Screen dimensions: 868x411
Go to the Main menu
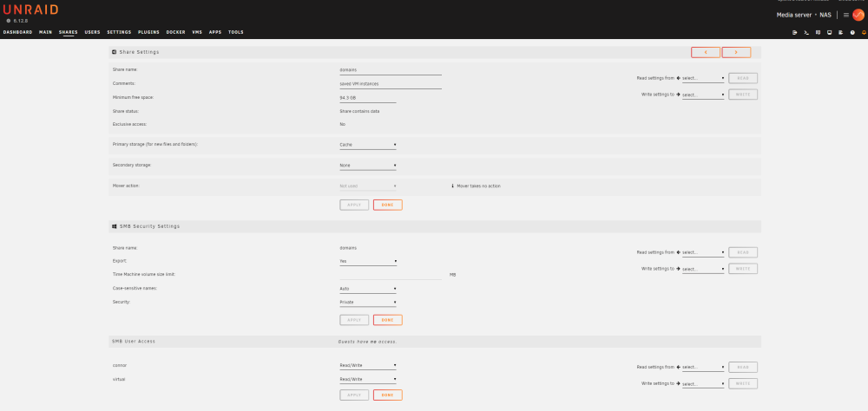pos(45,33)
